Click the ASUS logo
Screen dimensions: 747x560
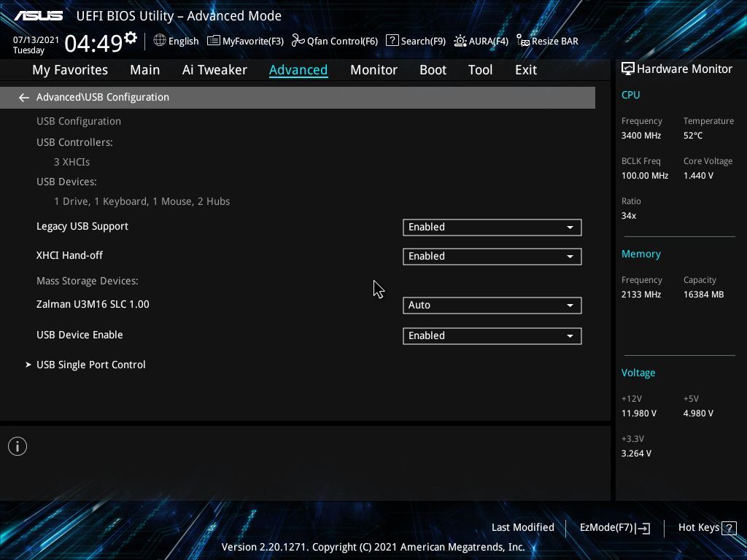coord(38,16)
